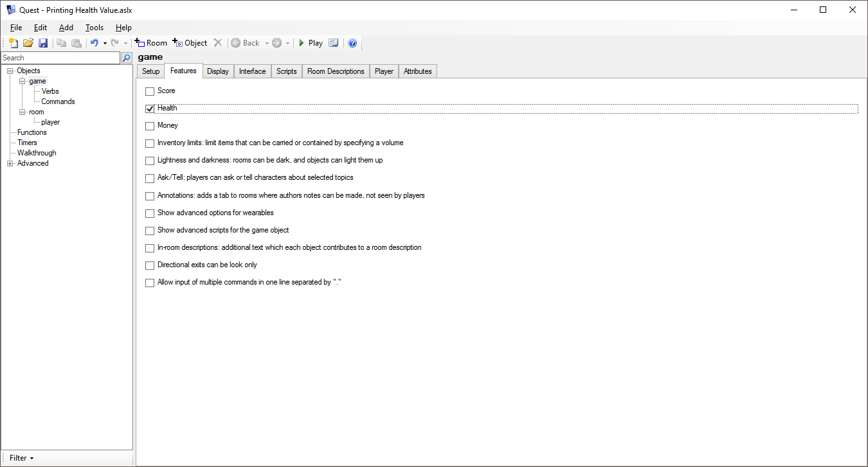
Task: Open the Forward history dropdown arrow
Action: [287, 43]
